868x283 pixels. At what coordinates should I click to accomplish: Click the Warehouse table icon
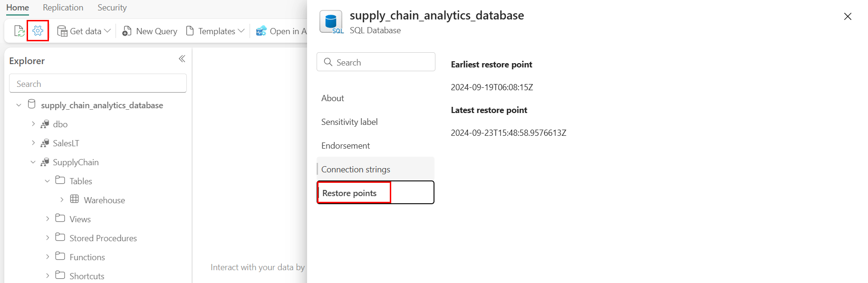tap(75, 199)
